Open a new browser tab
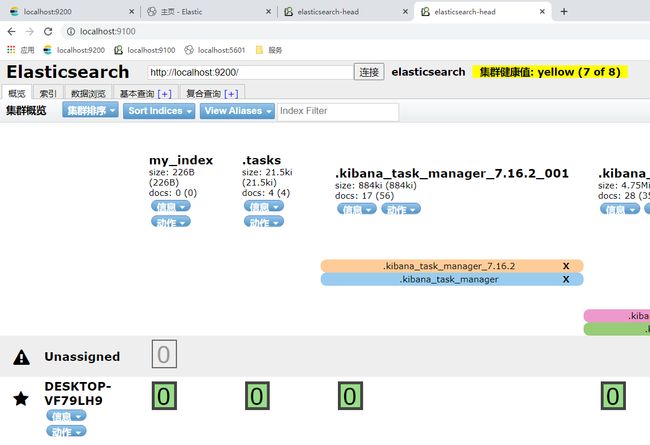The width and height of the screenshot is (650, 445). coord(564,12)
